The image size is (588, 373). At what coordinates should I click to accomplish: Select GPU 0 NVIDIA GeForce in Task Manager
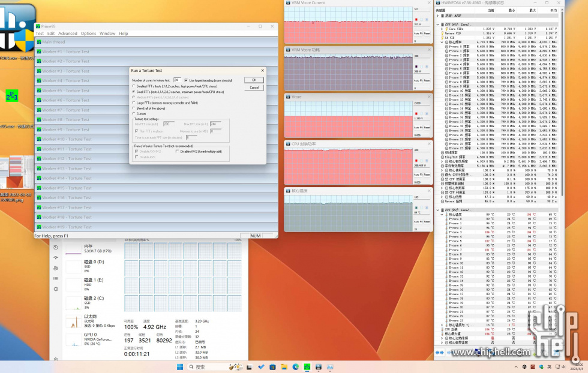click(91, 338)
